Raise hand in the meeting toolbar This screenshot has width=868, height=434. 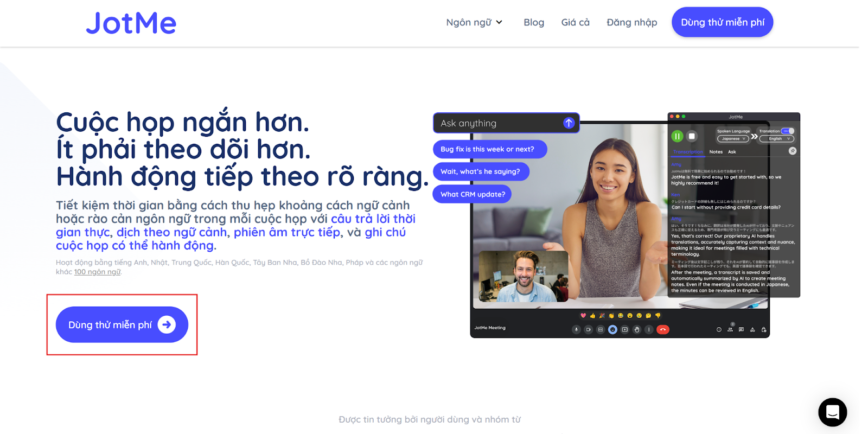637,329
